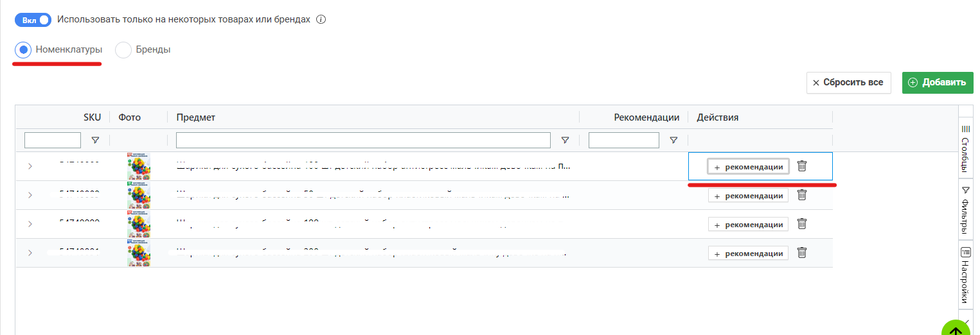Open Предмет column filter funnel icon

566,140
